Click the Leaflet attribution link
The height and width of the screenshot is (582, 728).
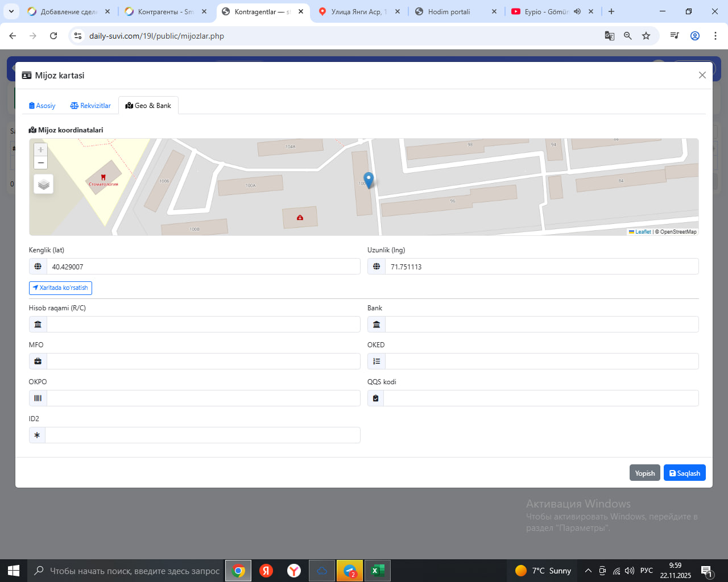point(643,232)
